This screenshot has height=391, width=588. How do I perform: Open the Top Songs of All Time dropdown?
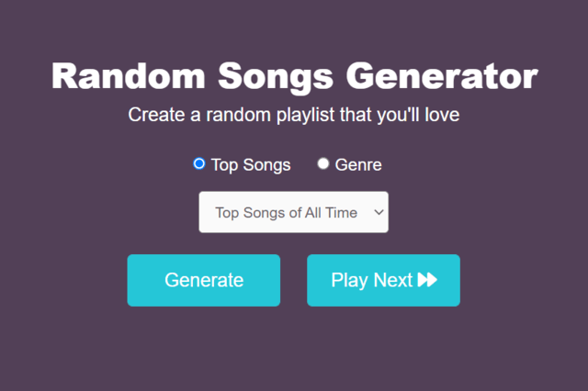point(294,212)
